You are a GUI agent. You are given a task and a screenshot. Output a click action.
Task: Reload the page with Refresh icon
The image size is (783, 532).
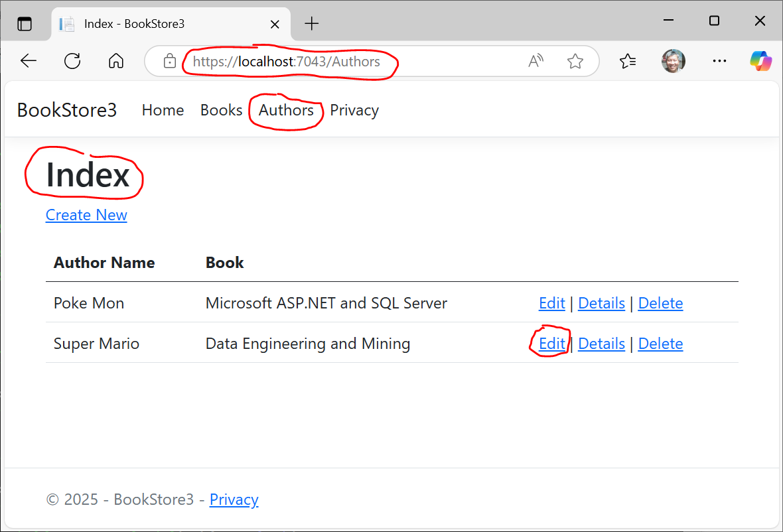(x=72, y=61)
